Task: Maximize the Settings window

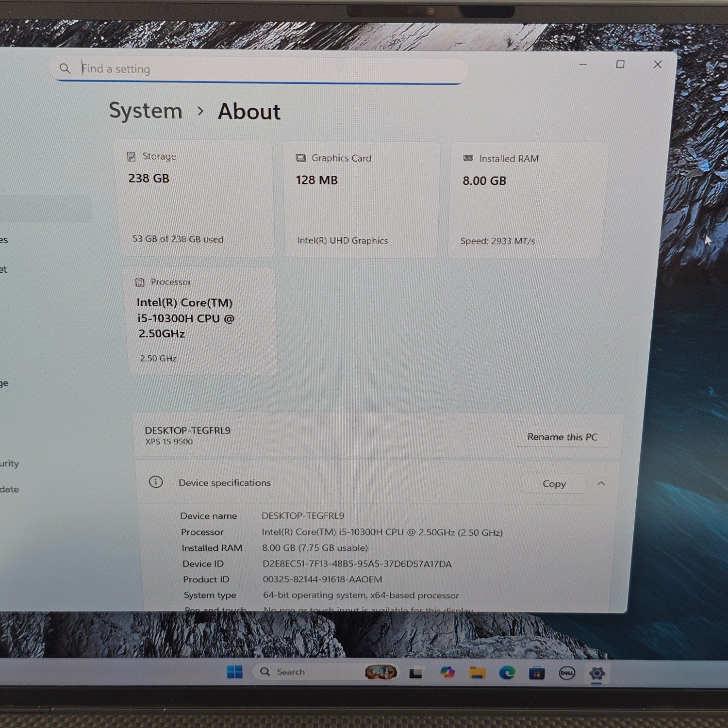Action: tap(620, 65)
